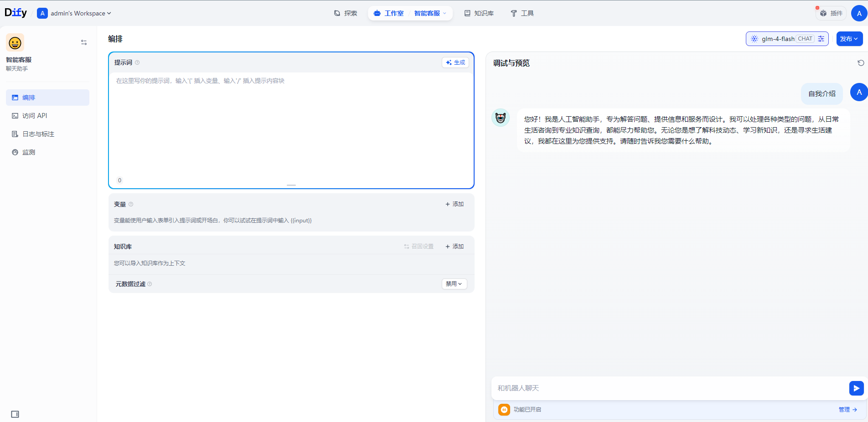Screen dimensions: 868x422
Task: Open the 元数据过滤 禁用 dropdown
Action: (x=454, y=284)
